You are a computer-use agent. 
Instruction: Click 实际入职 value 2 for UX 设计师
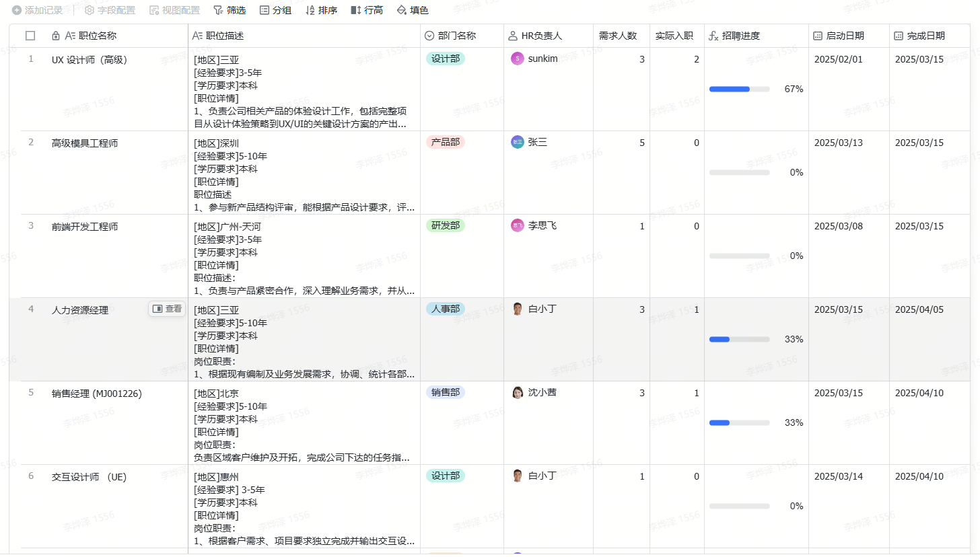[x=696, y=59]
